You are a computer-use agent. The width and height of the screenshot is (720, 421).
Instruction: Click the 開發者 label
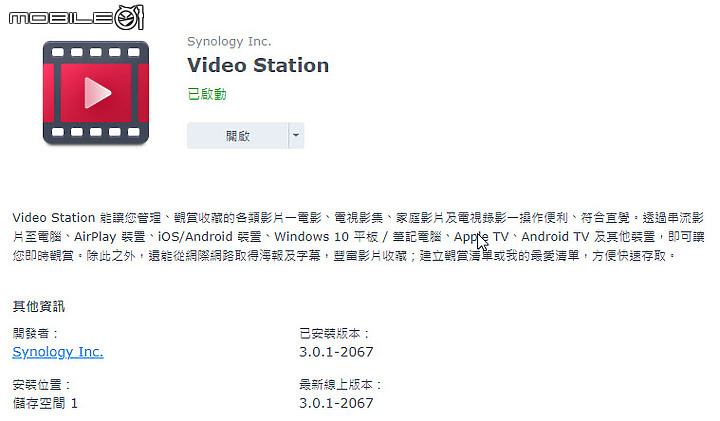[35, 333]
